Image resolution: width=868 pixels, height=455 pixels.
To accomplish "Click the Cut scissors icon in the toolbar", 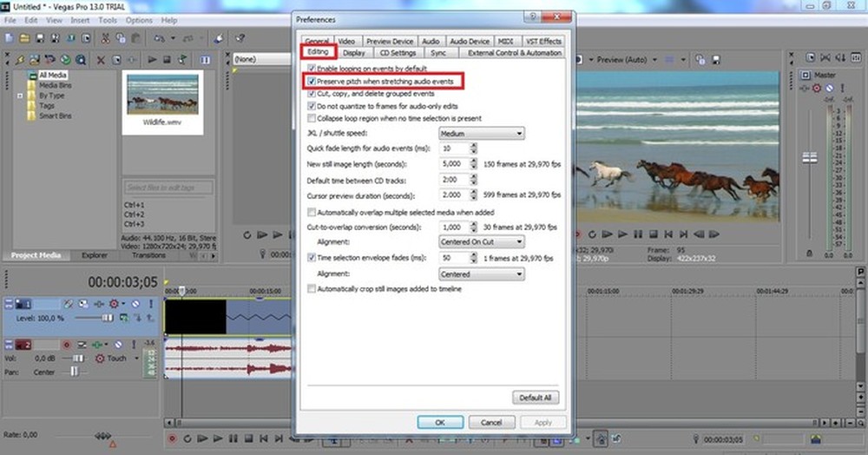I will click(x=105, y=38).
